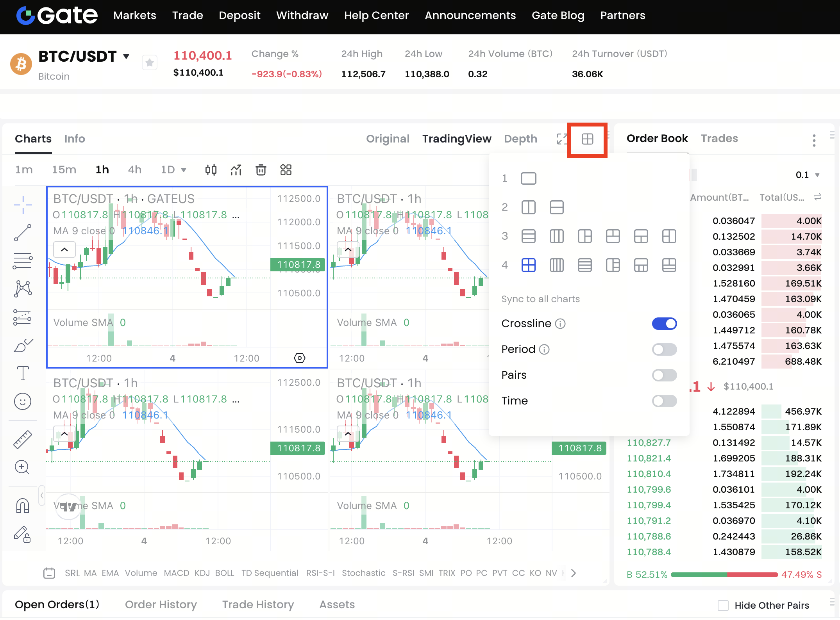This screenshot has width=840, height=620.
Task: Click the magnet snap mode icon
Action: [23, 506]
